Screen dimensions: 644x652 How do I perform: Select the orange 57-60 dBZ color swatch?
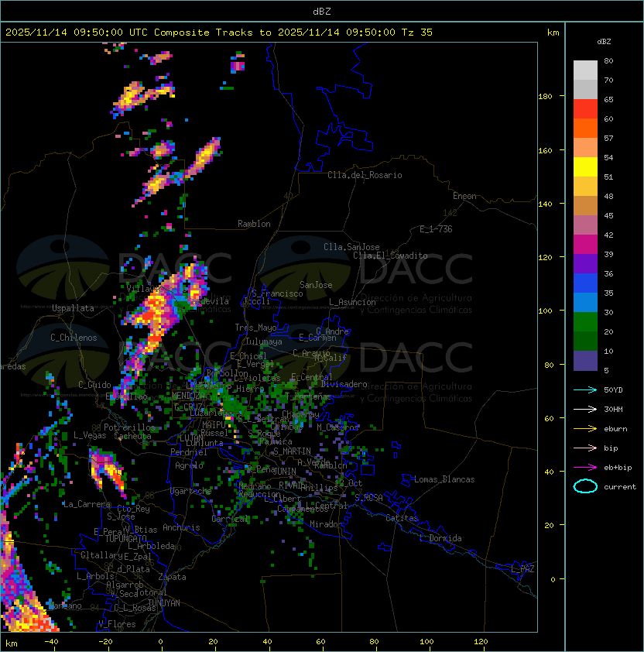[x=585, y=129]
